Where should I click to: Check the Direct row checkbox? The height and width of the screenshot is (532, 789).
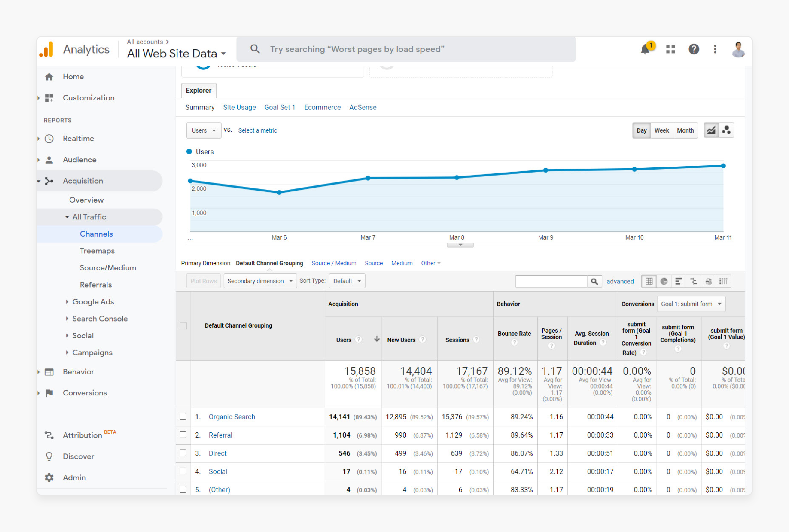(183, 453)
